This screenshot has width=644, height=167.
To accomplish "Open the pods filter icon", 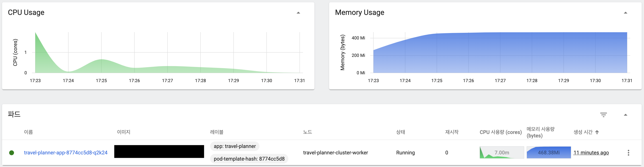I will click(x=603, y=115).
